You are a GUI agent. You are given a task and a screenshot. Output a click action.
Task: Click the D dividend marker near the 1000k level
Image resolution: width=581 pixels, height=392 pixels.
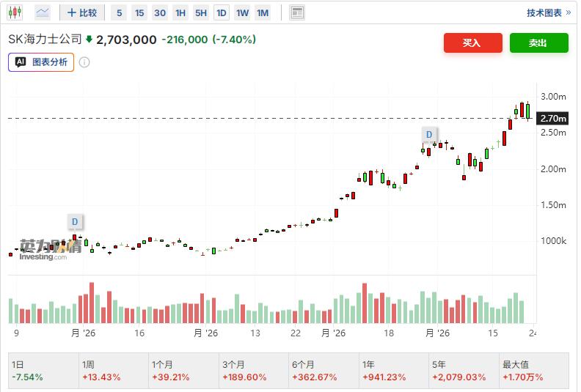(75, 222)
